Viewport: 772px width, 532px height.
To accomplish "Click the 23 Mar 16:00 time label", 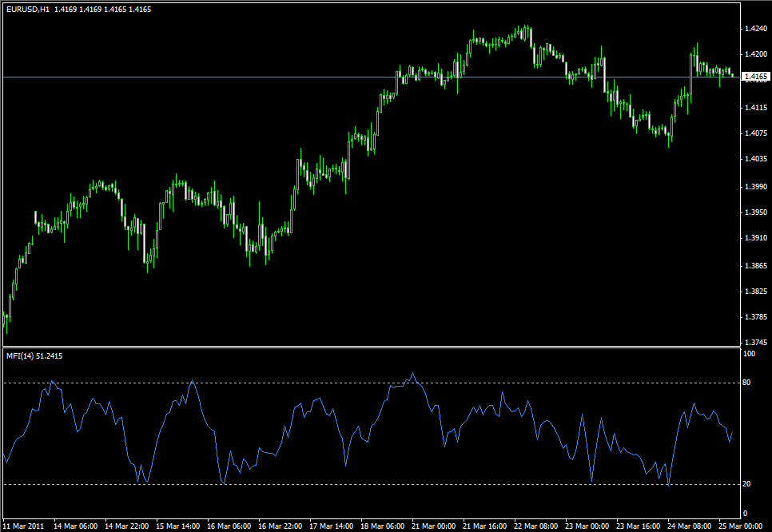I will coord(639,526).
